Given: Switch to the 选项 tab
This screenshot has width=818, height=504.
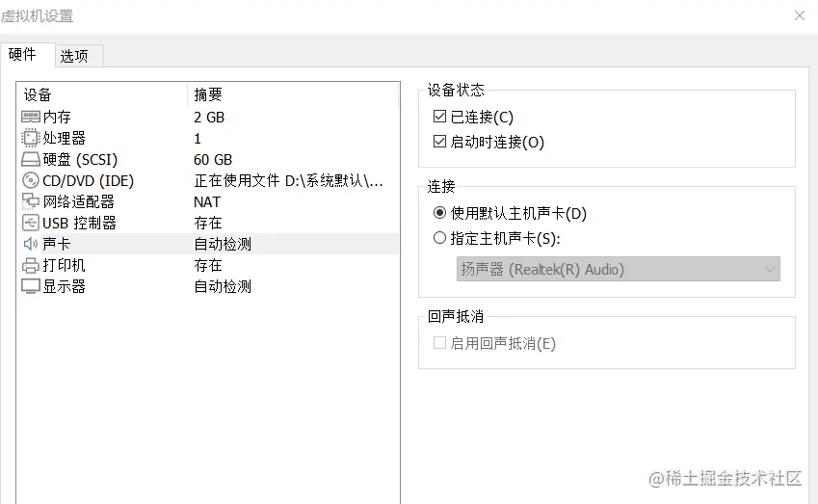Looking at the screenshot, I should coord(74,56).
